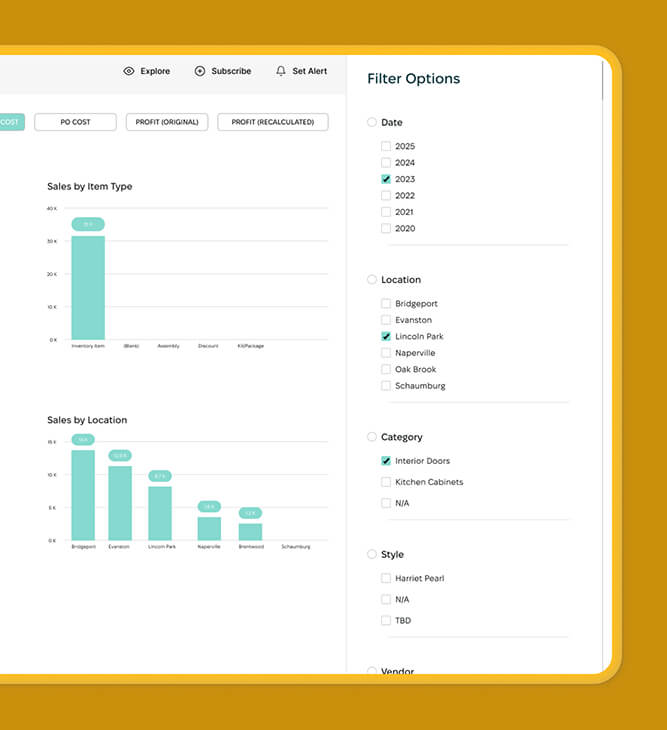The image size is (667, 730).
Task: Uncheck the 2023 date checkbox
Action: (386, 179)
